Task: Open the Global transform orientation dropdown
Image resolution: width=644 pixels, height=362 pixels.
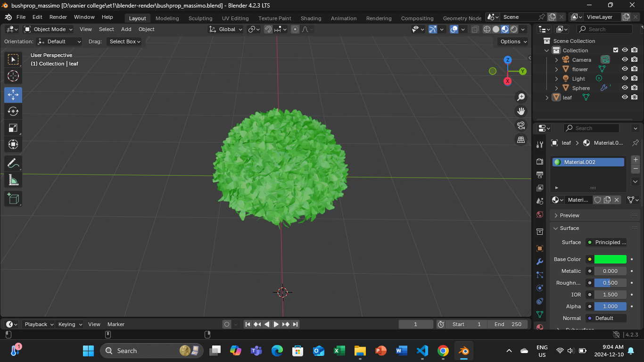Action: click(x=226, y=29)
